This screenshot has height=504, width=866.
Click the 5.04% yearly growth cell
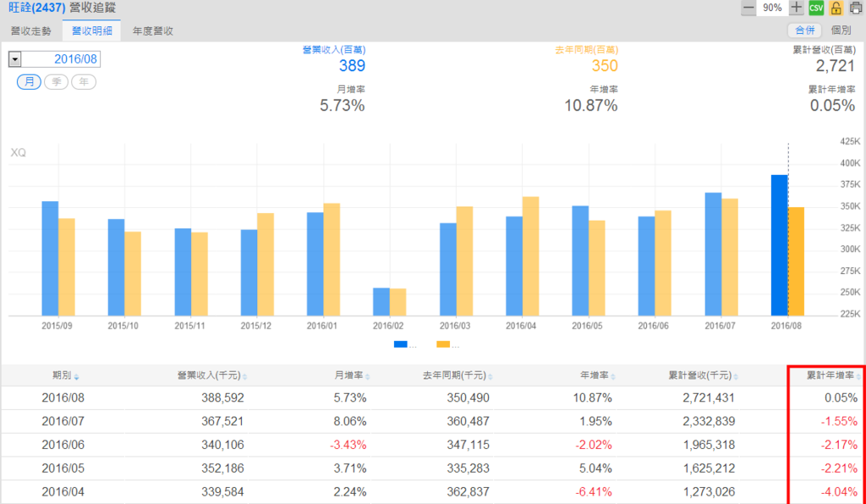pyautogui.click(x=595, y=468)
